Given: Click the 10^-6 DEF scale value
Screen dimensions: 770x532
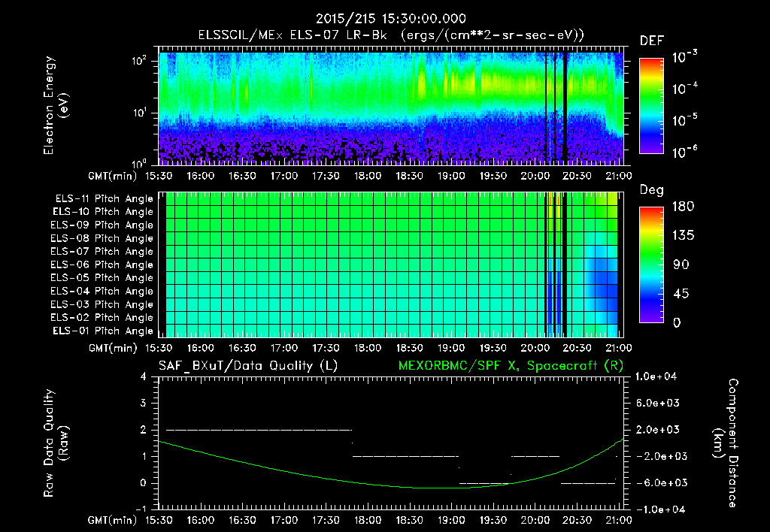Looking at the screenshot, I should [x=685, y=152].
